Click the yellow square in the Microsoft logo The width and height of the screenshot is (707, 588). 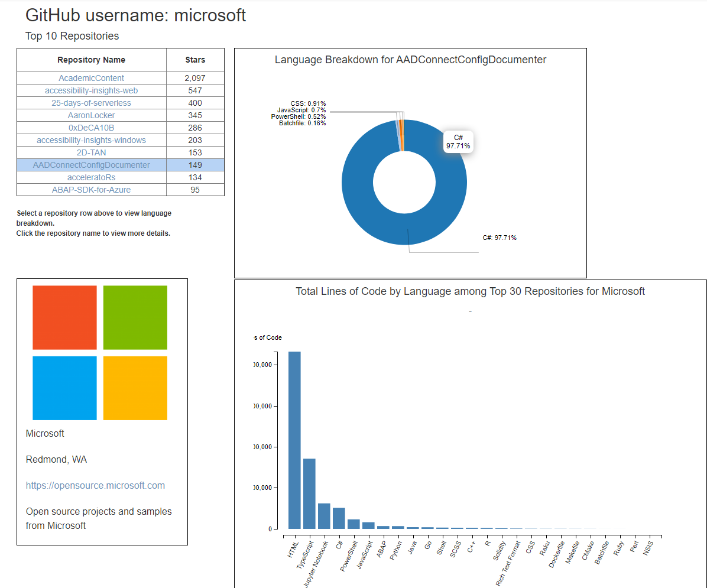click(135, 388)
